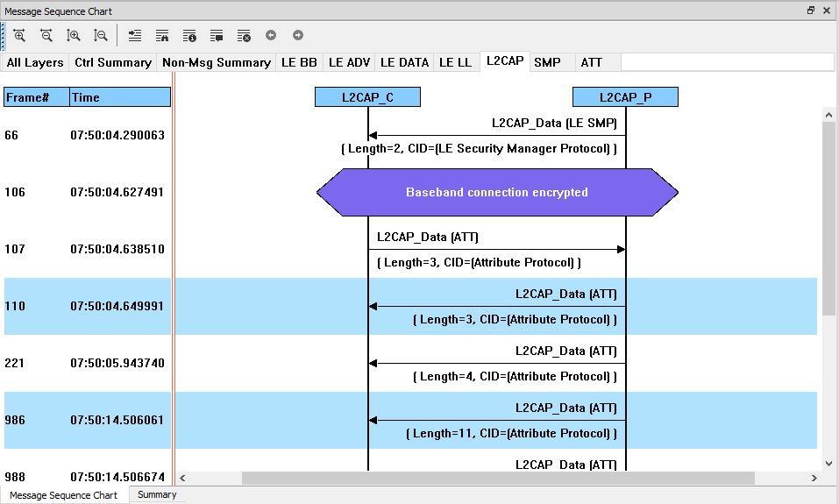
Task: Select frame number 110
Action: click(14, 306)
